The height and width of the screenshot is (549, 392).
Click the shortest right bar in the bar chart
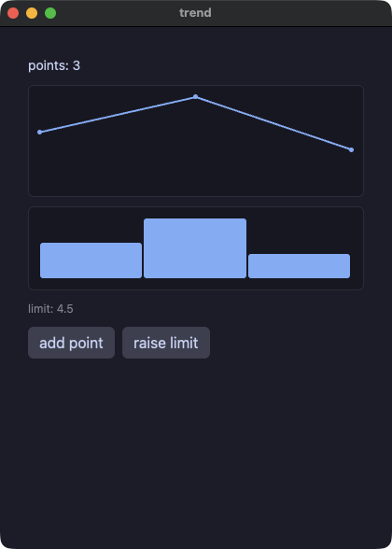[300, 266]
